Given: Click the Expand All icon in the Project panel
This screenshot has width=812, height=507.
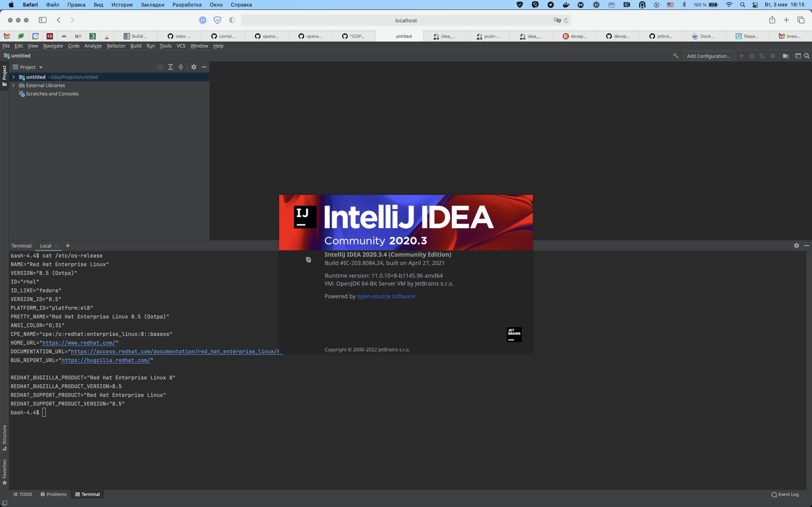Looking at the screenshot, I should tap(170, 67).
